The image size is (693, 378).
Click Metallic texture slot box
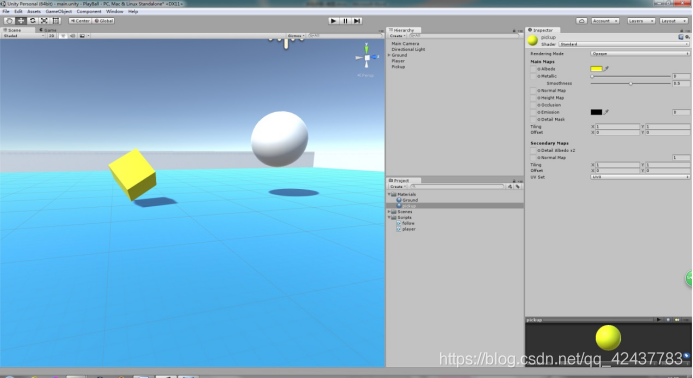(533, 76)
